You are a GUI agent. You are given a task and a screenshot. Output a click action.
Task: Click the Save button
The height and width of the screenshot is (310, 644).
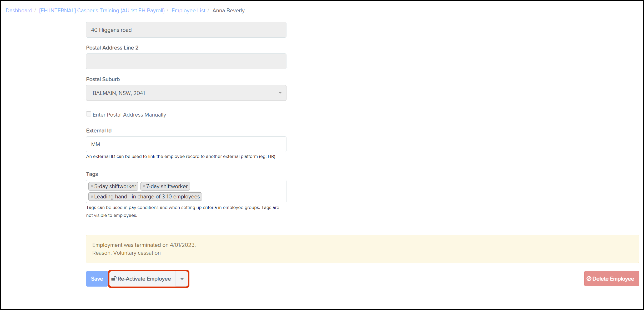97,279
